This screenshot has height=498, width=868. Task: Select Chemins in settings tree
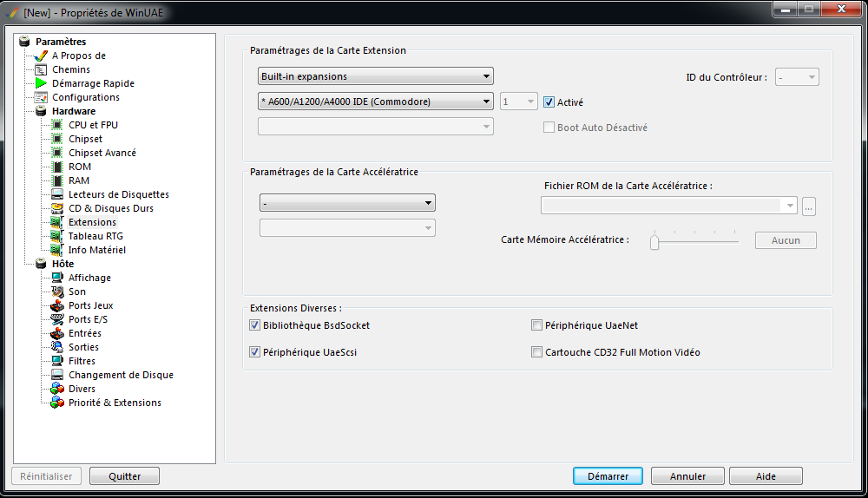(x=71, y=69)
